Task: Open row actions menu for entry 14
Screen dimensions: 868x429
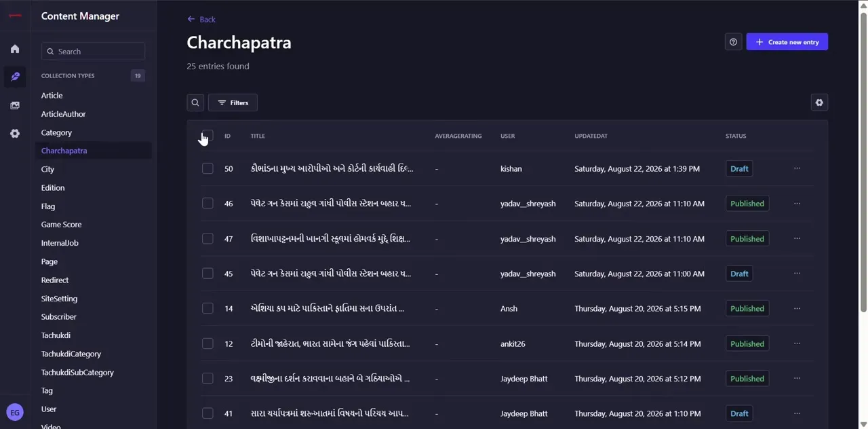Action: click(x=797, y=308)
